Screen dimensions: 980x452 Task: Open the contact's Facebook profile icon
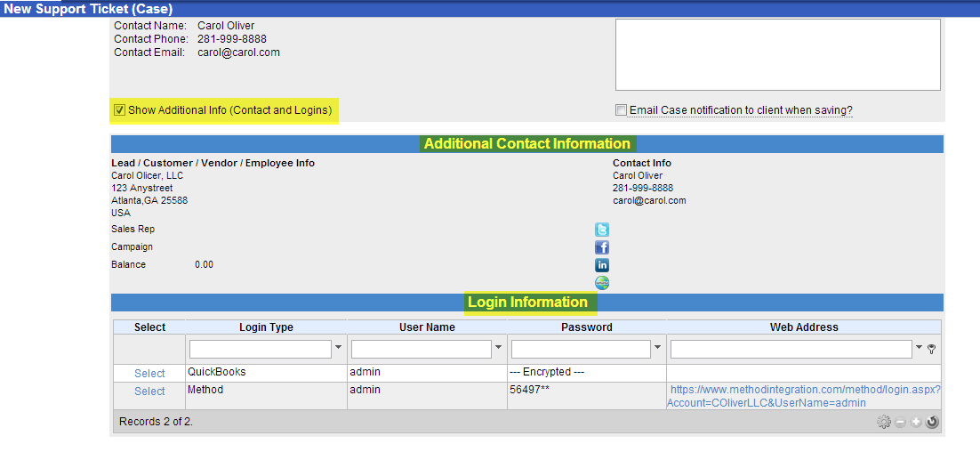pos(602,247)
